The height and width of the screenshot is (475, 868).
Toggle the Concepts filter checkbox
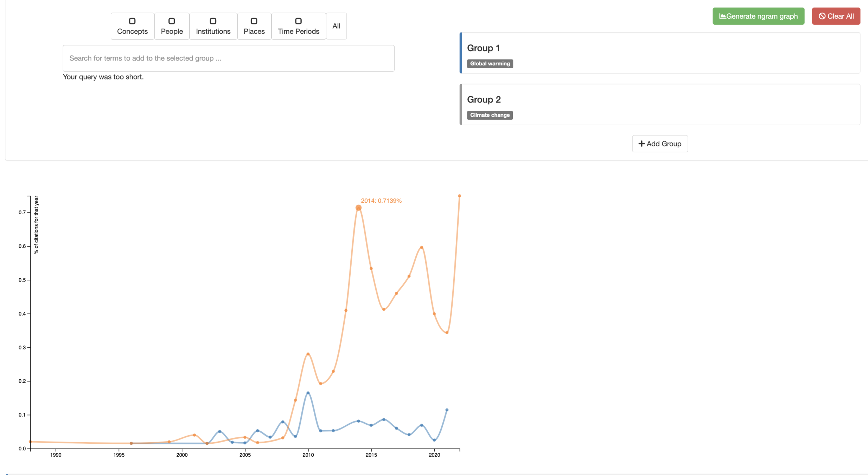tap(132, 21)
